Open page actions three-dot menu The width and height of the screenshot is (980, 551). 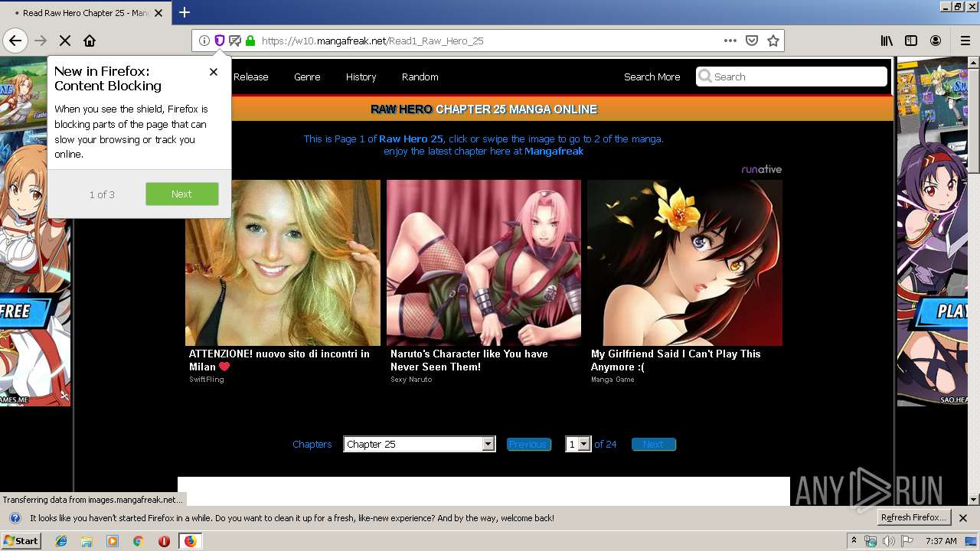click(x=730, y=41)
